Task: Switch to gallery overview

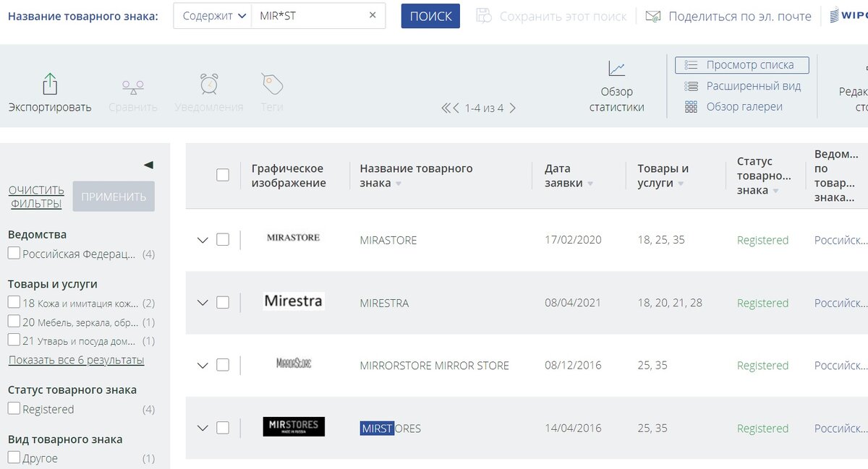Action: (733, 107)
